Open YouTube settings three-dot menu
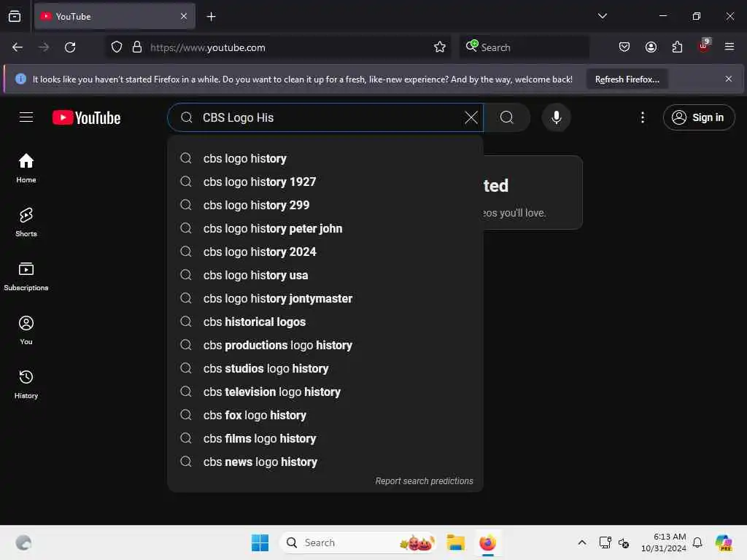This screenshot has height=560, width=747. (x=642, y=117)
